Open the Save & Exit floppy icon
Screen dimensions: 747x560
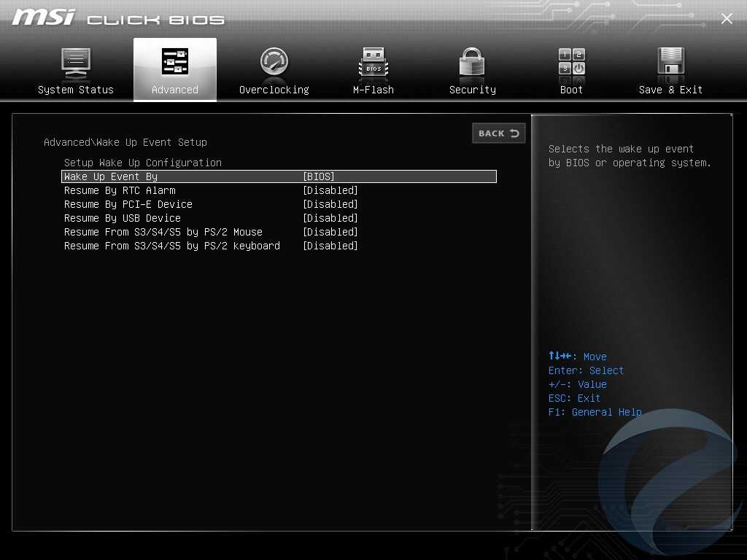(670, 63)
